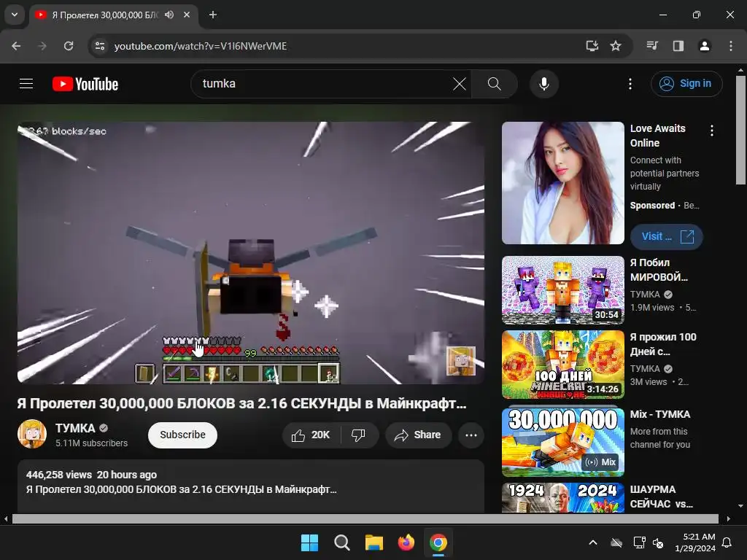
Task: Open the ТУМКА channel avatar
Action: point(32,434)
